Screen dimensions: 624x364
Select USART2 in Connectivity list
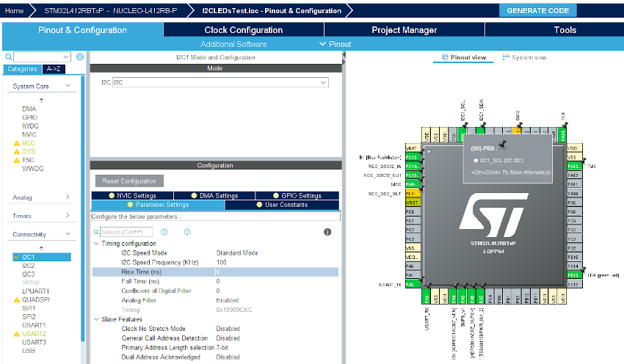click(x=34, y=334)
